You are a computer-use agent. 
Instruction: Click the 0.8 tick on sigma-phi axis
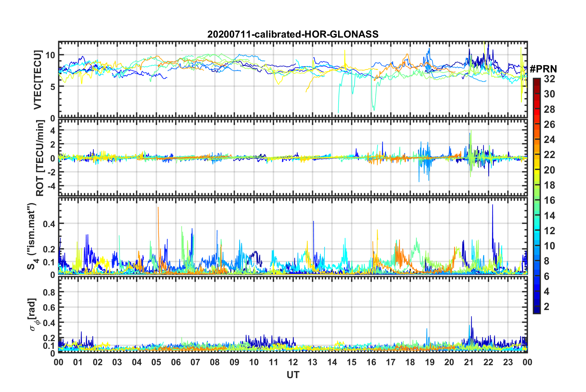(x=49, y=292)
